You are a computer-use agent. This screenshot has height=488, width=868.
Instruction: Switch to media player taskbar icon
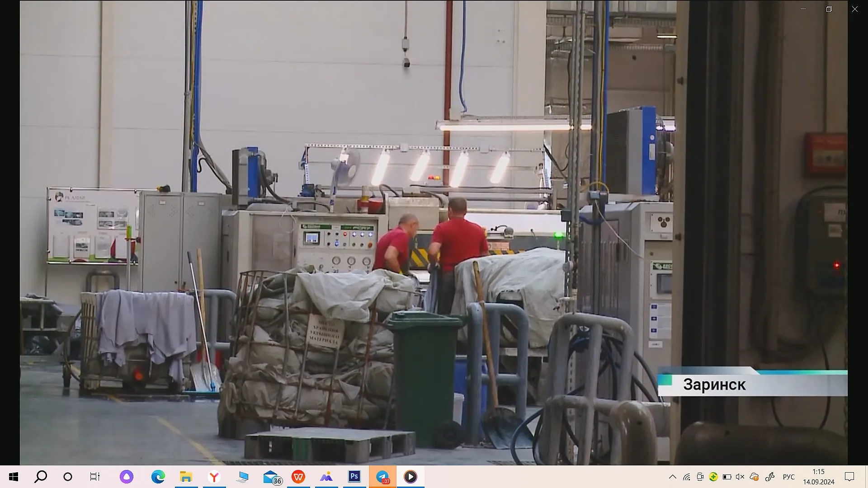pos(410,477)
